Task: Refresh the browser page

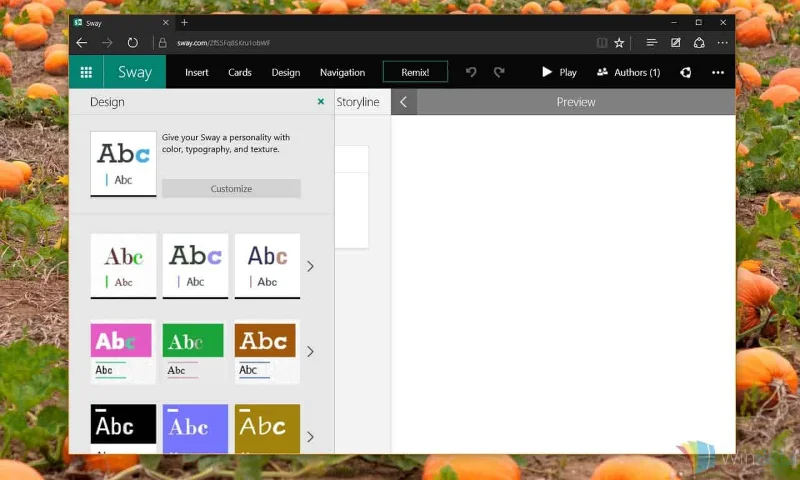Action: tap(133, 43)
